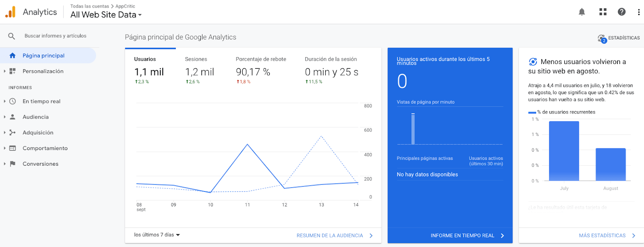Click the chevron next to Informe en tiempo real

(x=502, y=236)
